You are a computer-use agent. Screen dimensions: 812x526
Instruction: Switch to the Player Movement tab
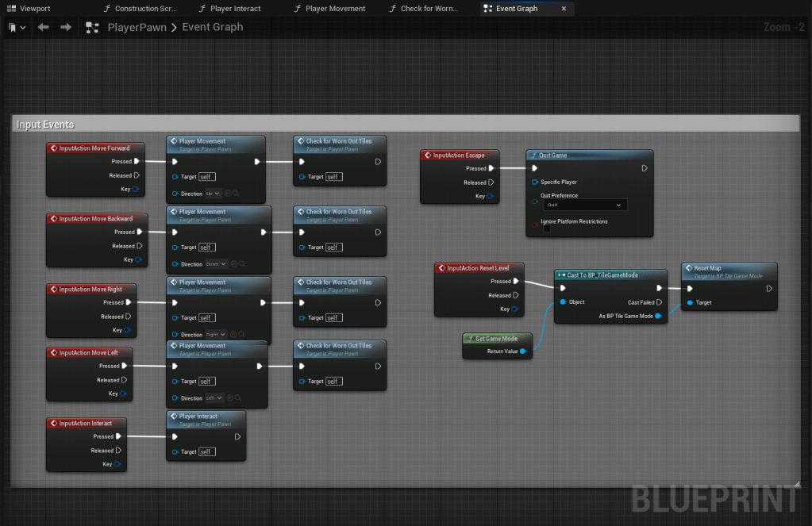(x=334, y=9)
